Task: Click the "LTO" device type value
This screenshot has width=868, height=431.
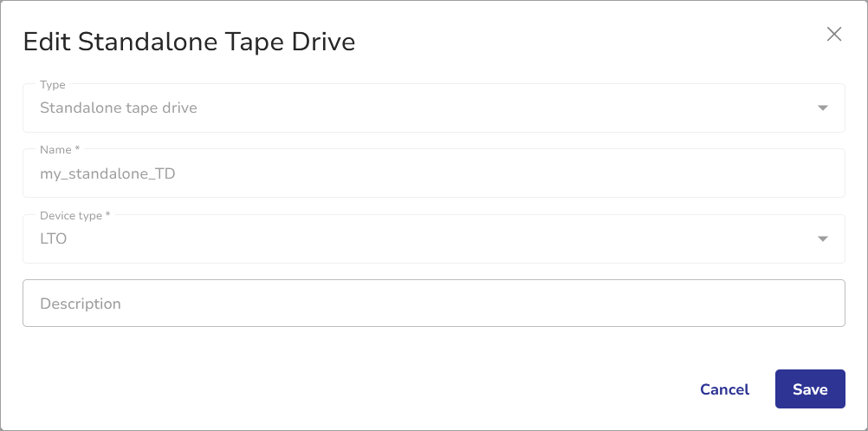Action: coord(54,239)
